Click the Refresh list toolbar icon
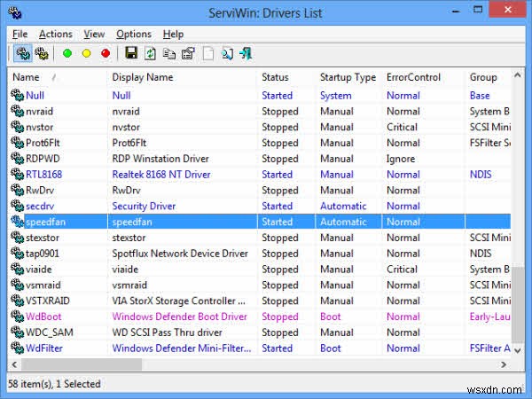The height and width of the screenshot is (399, 532). 150,53
